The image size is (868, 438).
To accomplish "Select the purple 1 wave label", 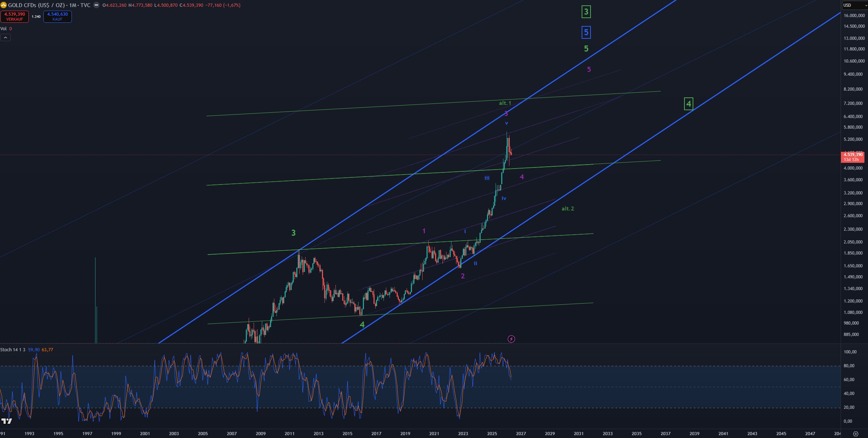I will click(424, 231).
